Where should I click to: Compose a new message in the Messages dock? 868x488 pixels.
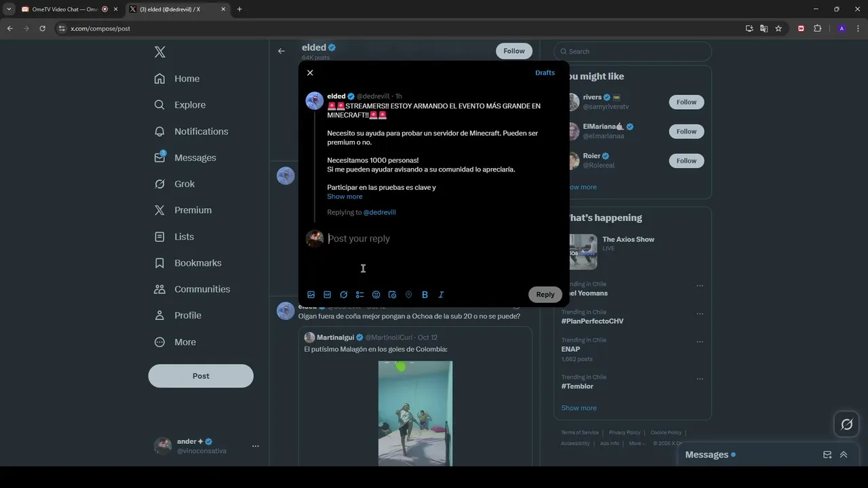(x=827, y=455)
